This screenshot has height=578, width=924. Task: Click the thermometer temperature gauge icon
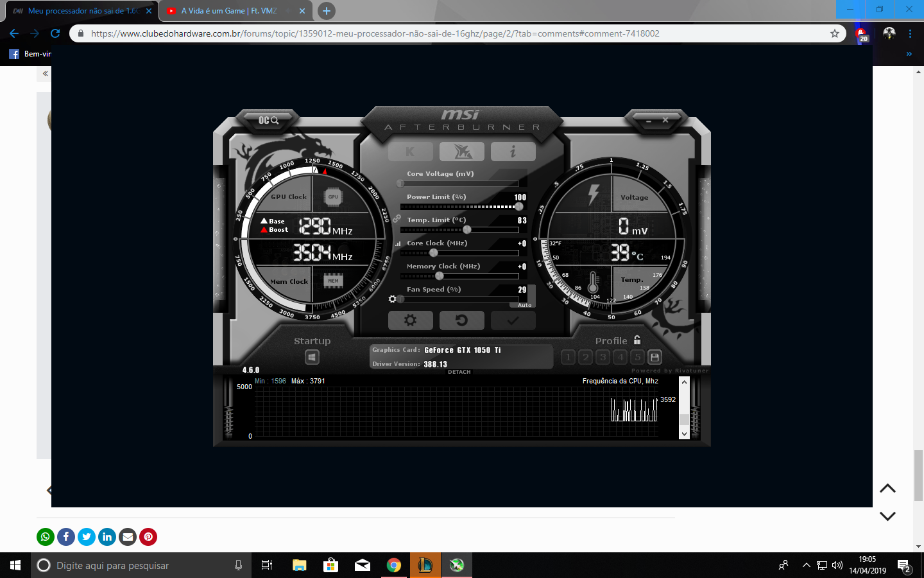point(594,281)
